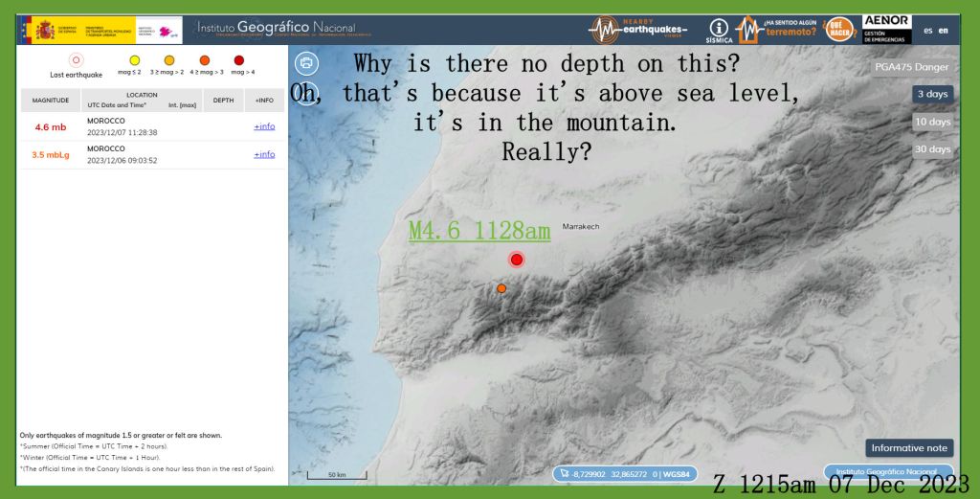Switch language to English 'en'

tap(944, 31)
